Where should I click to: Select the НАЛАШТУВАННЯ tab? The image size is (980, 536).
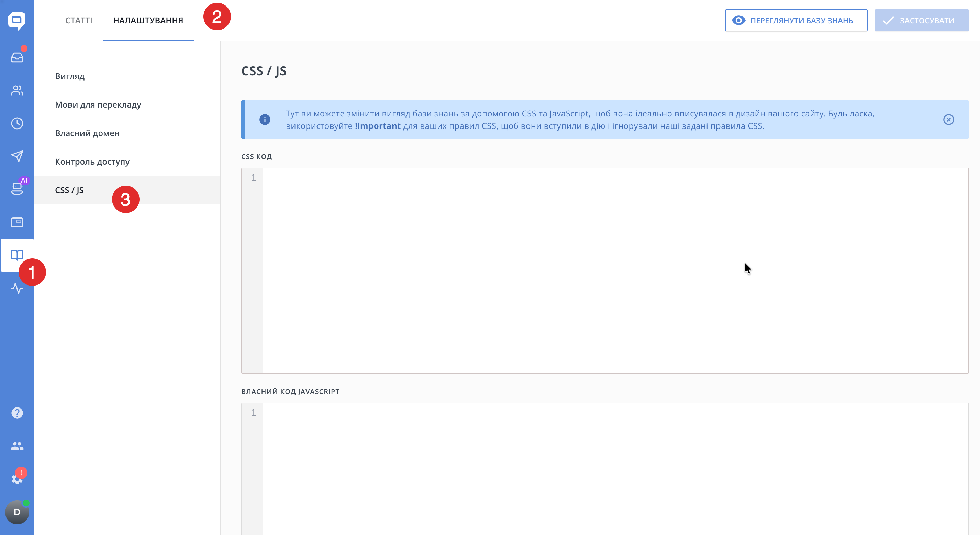(148, 21)
